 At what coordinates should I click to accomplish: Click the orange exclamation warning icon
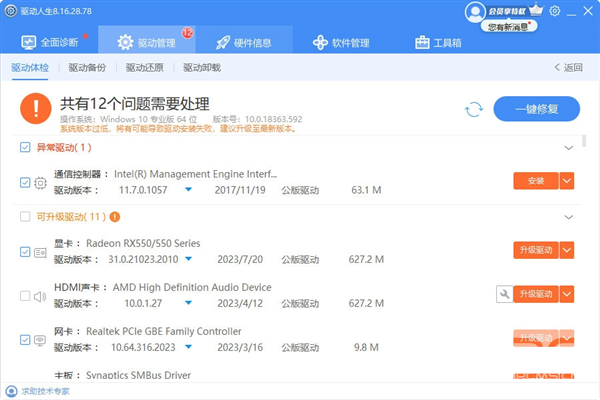(x=36, y=109)
